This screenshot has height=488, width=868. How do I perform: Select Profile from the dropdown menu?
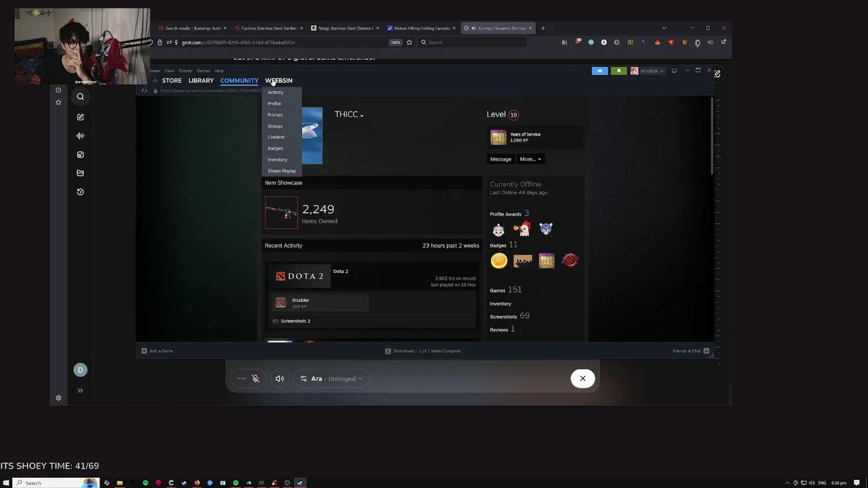pos(274,104)
